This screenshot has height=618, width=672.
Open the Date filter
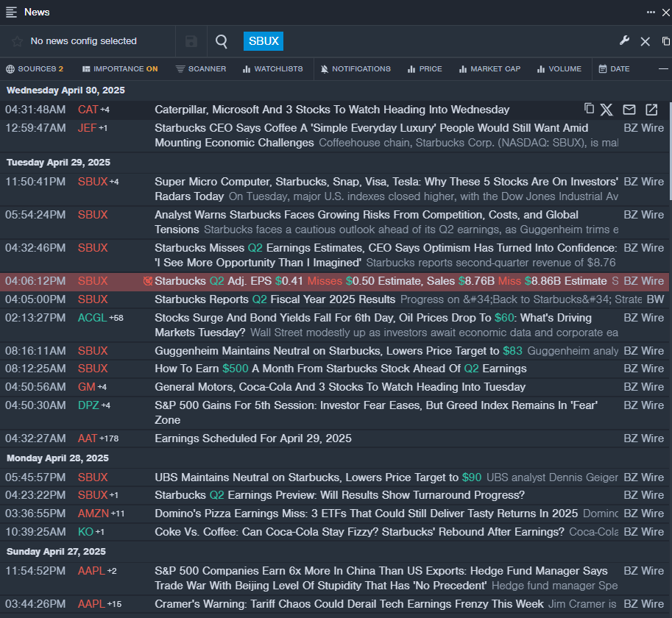614,69
